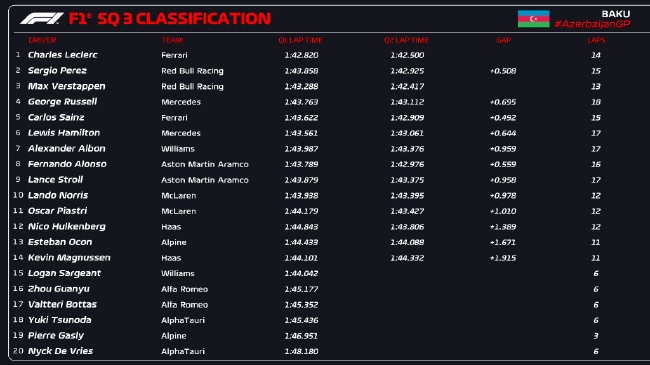Click Max Verstappen's name

coord(66,86)
